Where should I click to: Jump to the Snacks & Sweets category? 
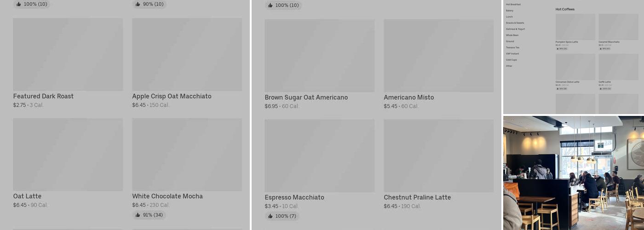[x=515, y=23]
